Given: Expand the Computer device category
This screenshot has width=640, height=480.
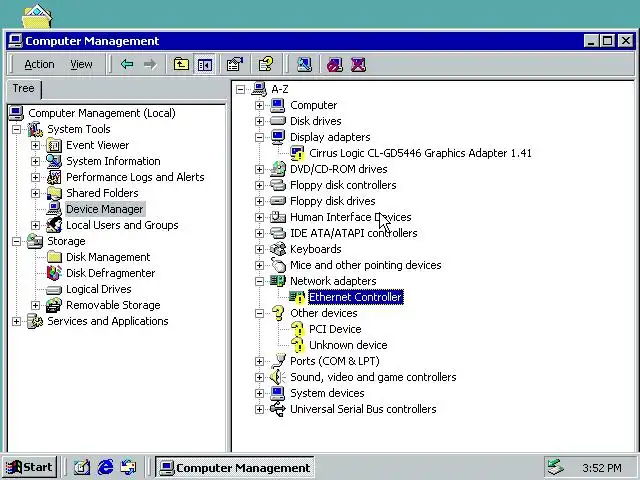Looking at the screenshot, I should click(259, 105).
